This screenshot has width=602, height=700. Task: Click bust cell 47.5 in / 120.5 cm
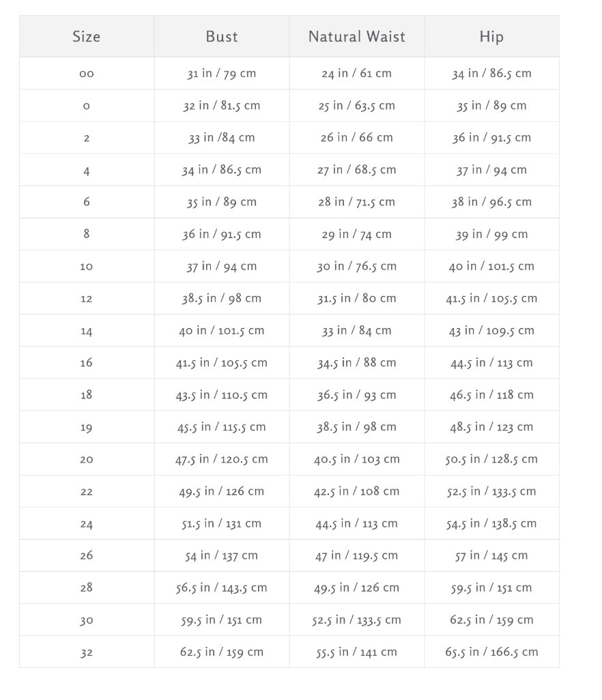point(222,459)
